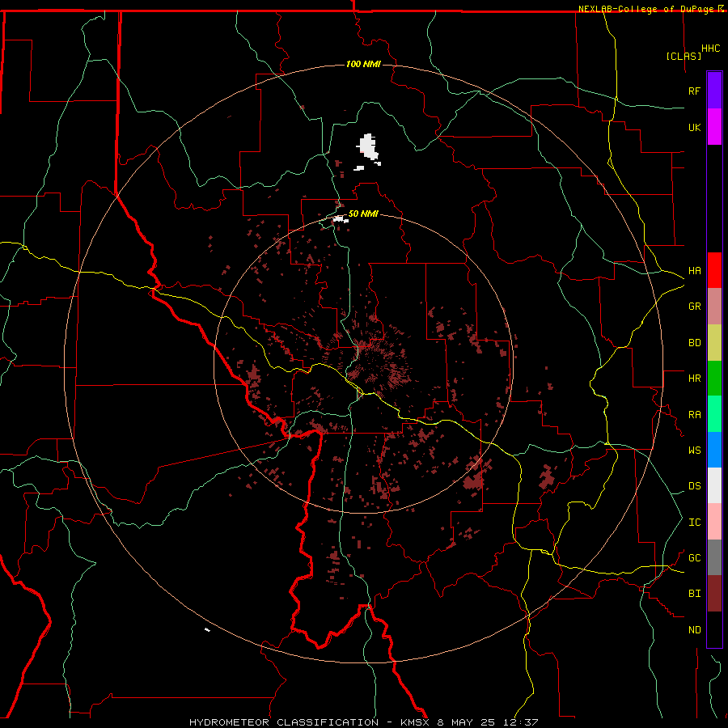Viewport: 728px width, 728px height.
Task: Click the IC light pink legend swatch
Action: (x=714, y=522)
